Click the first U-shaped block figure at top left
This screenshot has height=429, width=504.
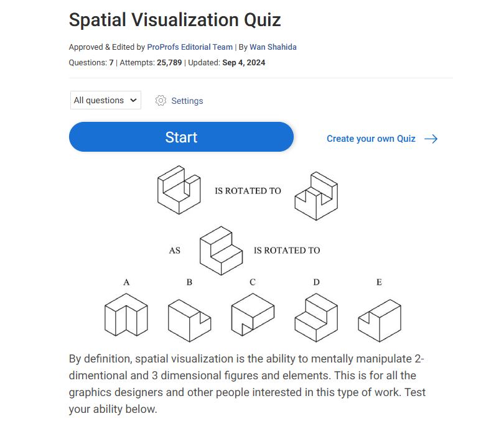(179, 190)
